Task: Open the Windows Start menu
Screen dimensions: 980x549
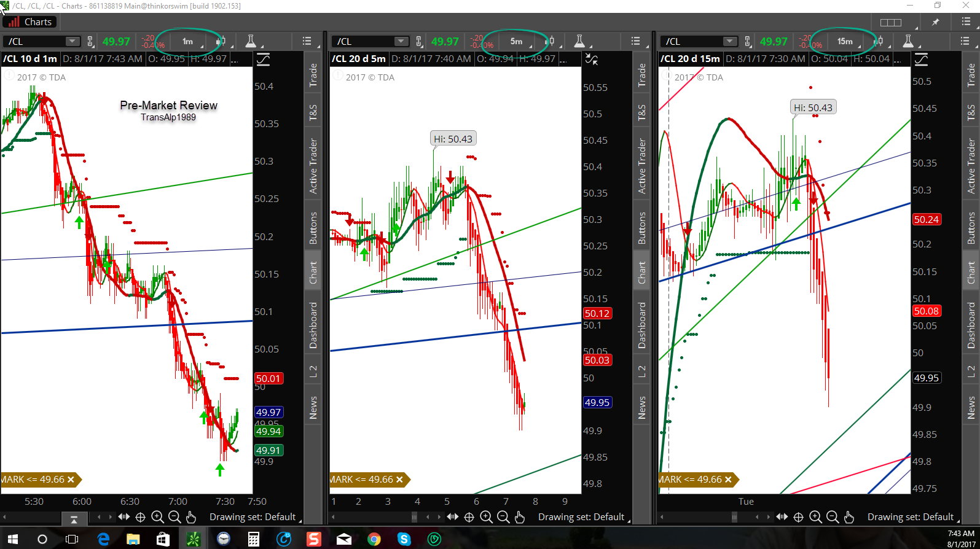Action: click(12, 539)
